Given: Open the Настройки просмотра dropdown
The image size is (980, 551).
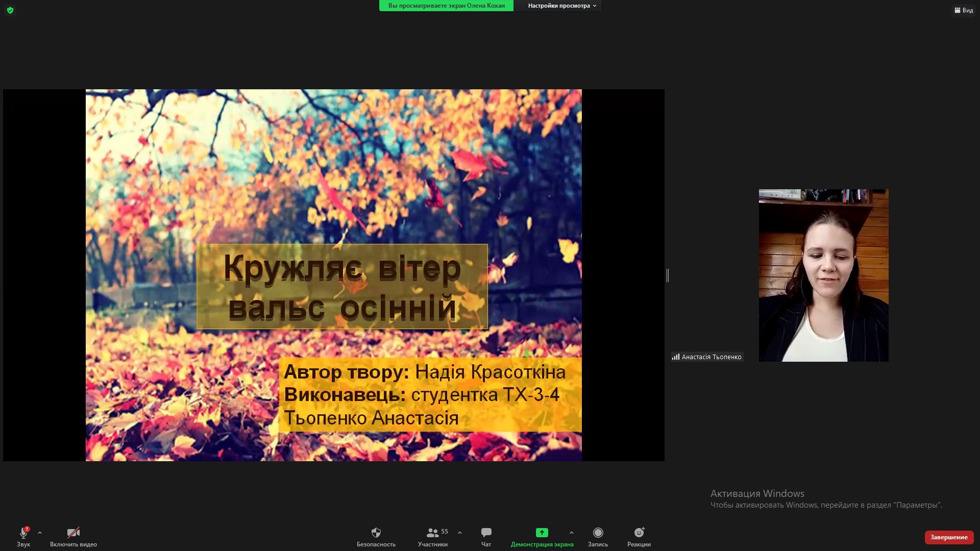Looking at the screenshot, I should point(561,6).
